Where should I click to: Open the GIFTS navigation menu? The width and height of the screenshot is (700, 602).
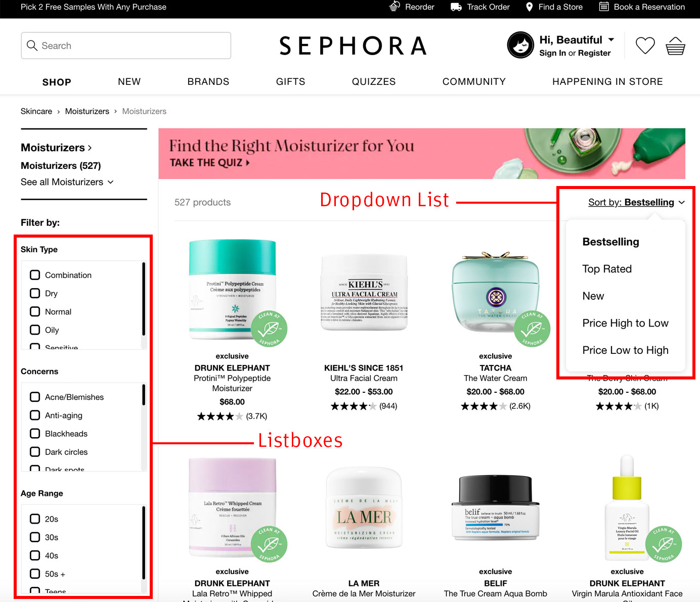[x=291, y=81]
